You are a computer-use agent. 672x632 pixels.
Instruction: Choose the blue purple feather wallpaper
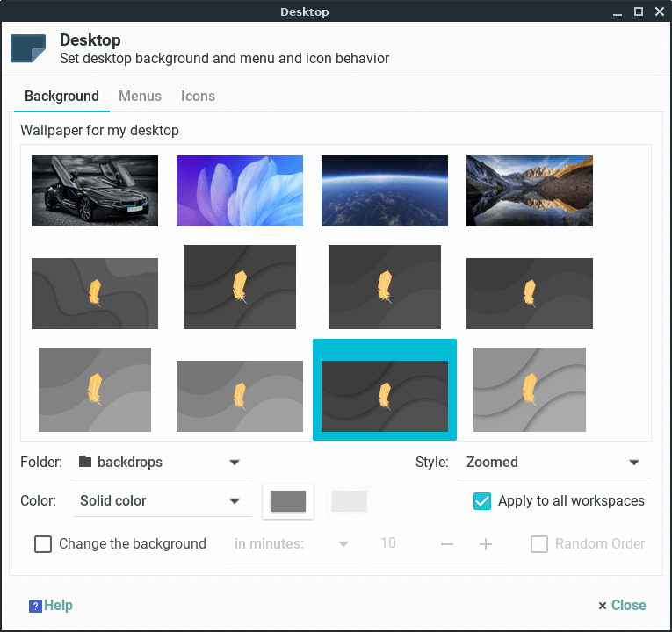(x=240, y=191)
